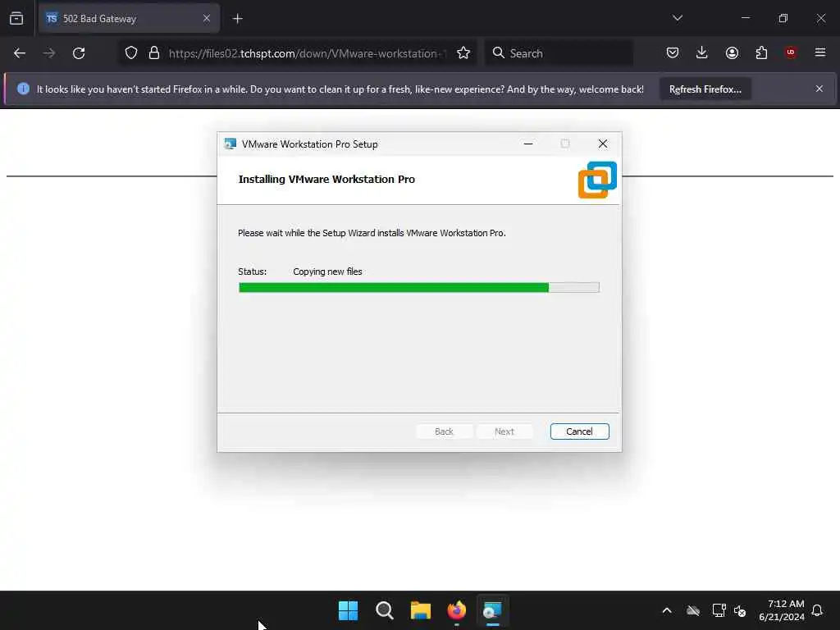The height and width of the screenshot is (630, 840).
Task: Open the notifications bell
Action: point(817,610)
